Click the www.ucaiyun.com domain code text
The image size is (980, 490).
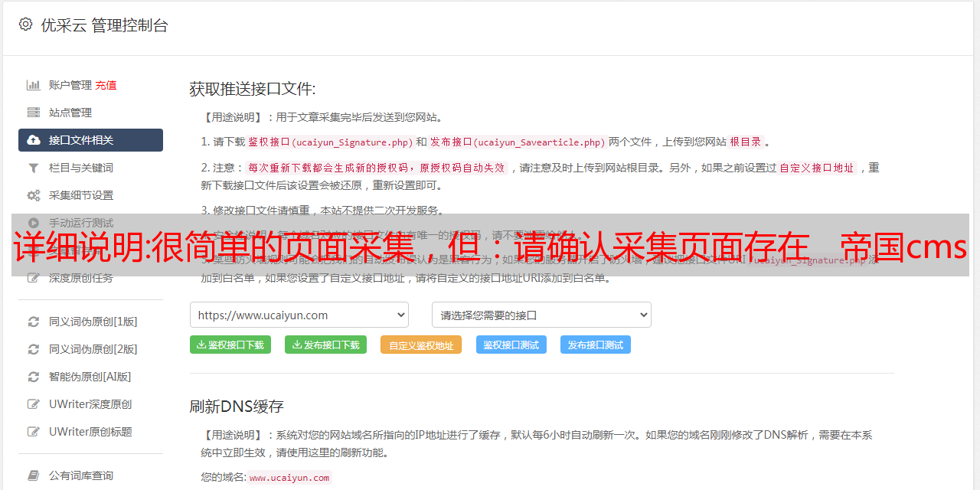pos(289,477)
